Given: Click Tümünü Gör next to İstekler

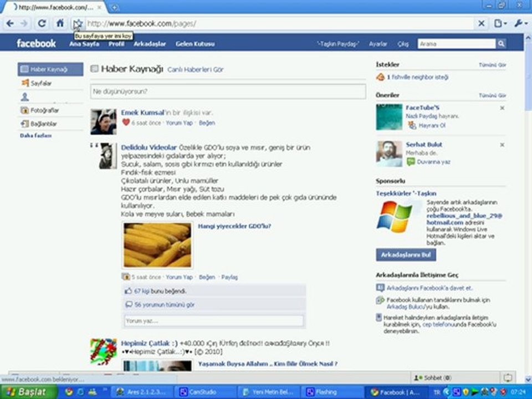Looking at the screenshot, I should [492, 65].
